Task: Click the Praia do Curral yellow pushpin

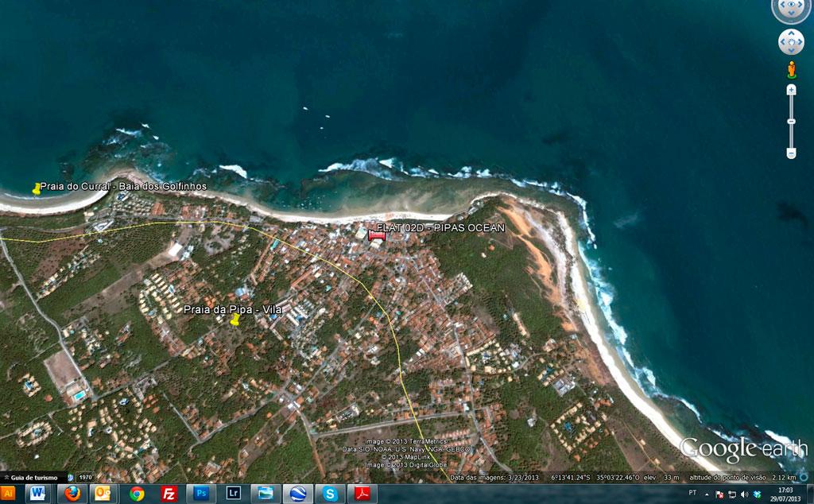Action: (x=37, y=189)
